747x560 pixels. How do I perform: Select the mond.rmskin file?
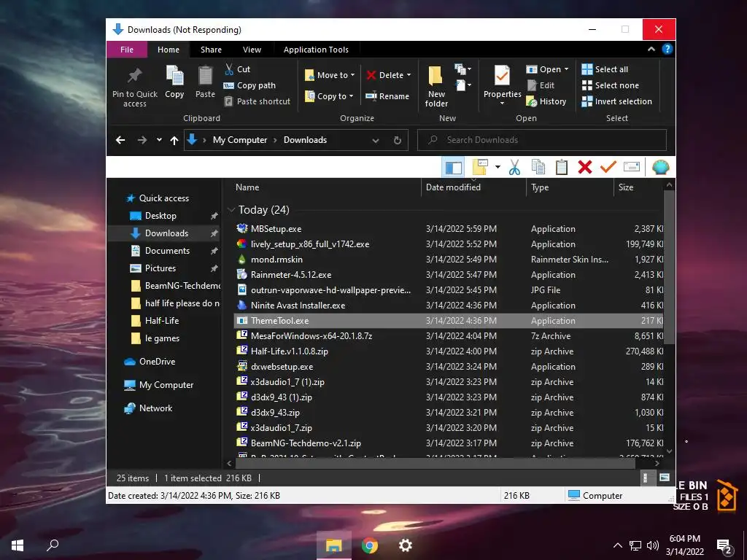pyautogui.click(x=276, y=259)
